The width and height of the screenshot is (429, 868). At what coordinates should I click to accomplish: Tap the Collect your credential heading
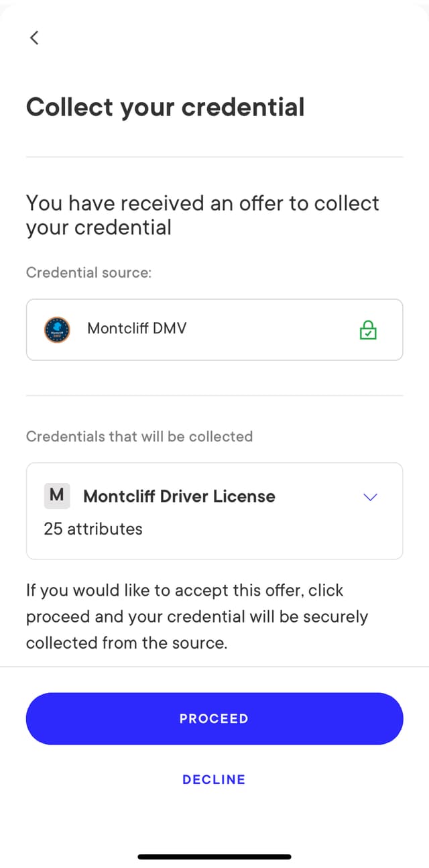tap(165, 107)
